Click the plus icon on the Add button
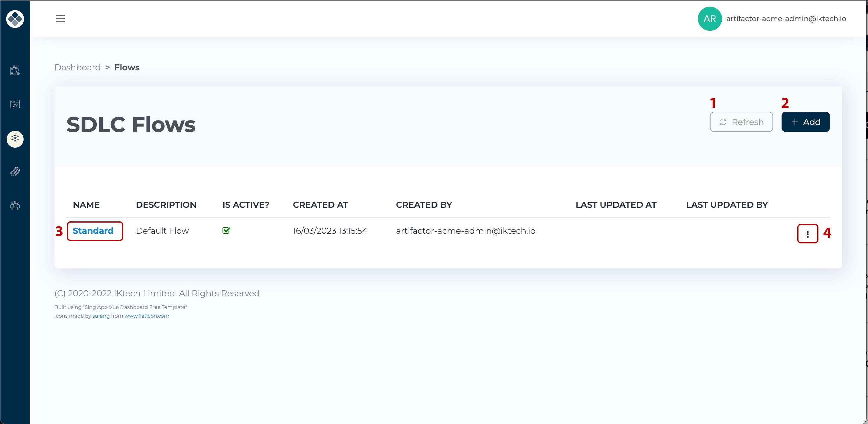Image resolution: width=868 pixels, height=424 pixels. pyautogui.click(x=795, y=122)
